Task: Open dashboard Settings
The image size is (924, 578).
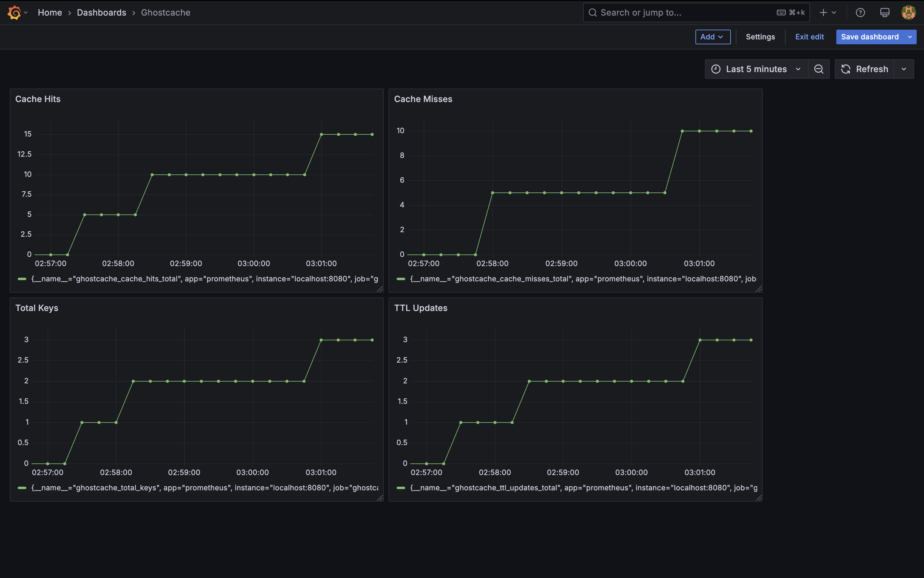Action: [760, 37]
